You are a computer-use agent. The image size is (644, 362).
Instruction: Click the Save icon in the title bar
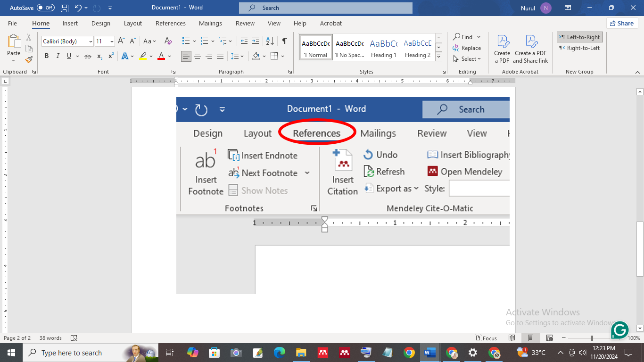tap(65, 8)
